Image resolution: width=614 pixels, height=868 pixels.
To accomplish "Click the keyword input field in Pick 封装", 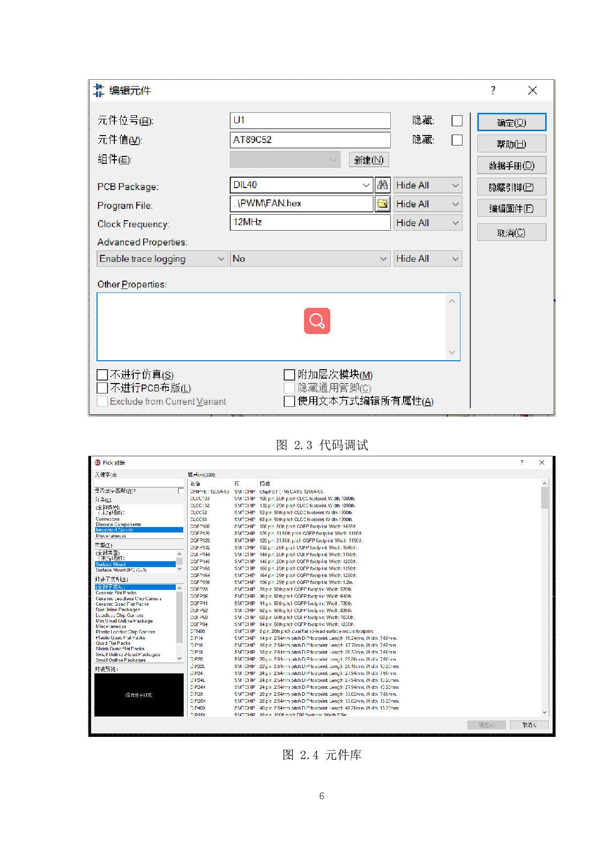I will click(139, 482).
